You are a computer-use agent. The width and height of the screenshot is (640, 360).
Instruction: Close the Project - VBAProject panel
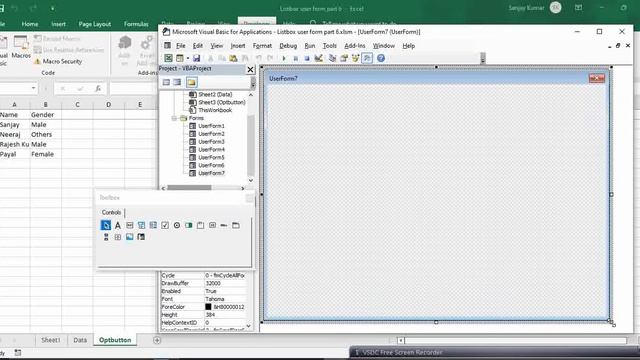pos(250,69)
